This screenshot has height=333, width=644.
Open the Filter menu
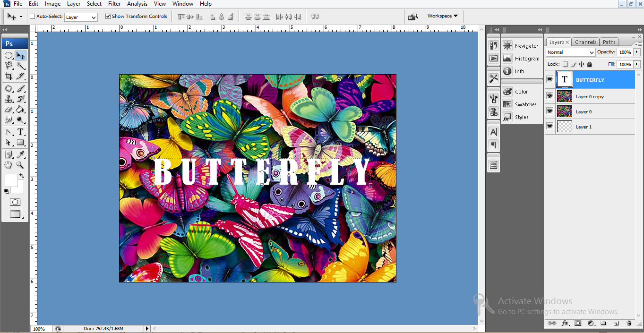tap(114, 4)
